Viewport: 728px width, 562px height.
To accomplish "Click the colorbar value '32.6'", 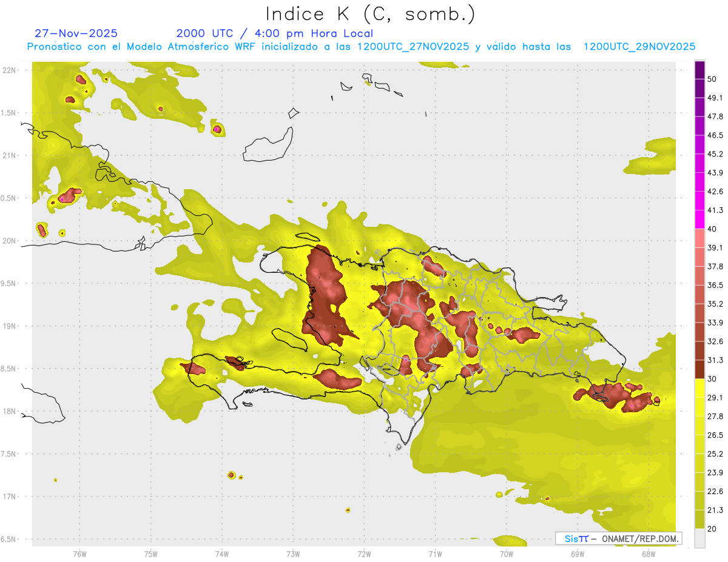I will click(x=716, y=341).
